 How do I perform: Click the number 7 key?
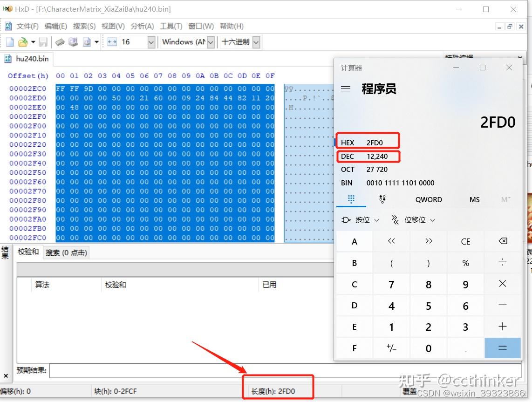[x=391, y=284]
